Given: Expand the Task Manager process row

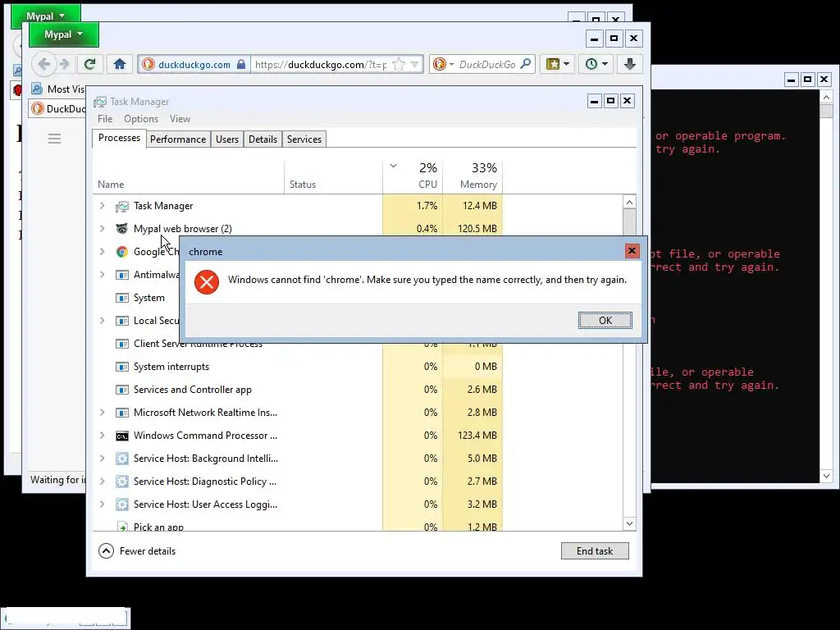Looking at the screenshot, I should pos(102,206).
